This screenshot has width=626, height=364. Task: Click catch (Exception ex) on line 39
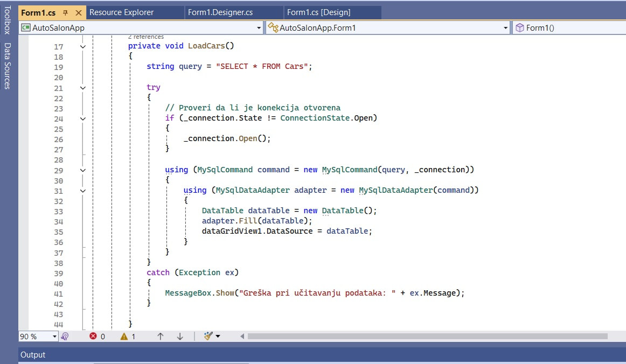tap(192, 272)
